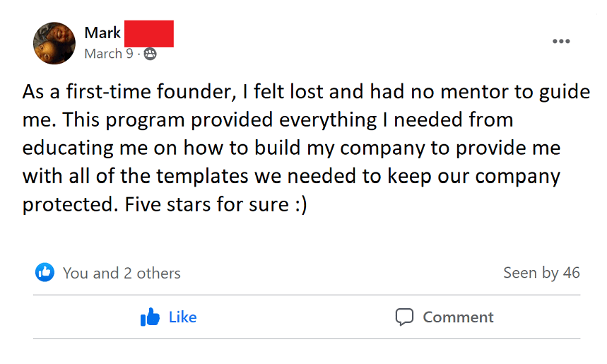Open Mark's profile via name link
The image size is (607, 364).
point(102,33)
